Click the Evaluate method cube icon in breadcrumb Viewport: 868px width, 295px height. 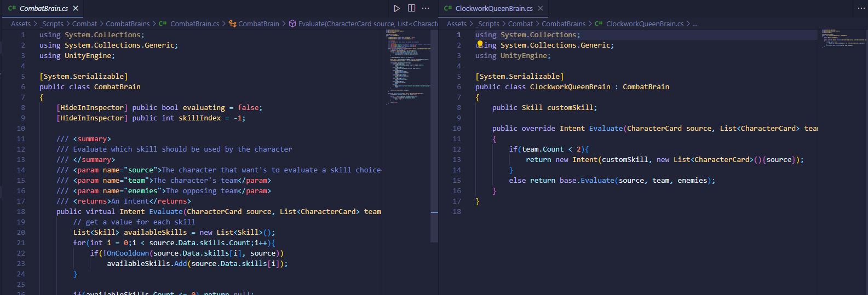[292, 24]
